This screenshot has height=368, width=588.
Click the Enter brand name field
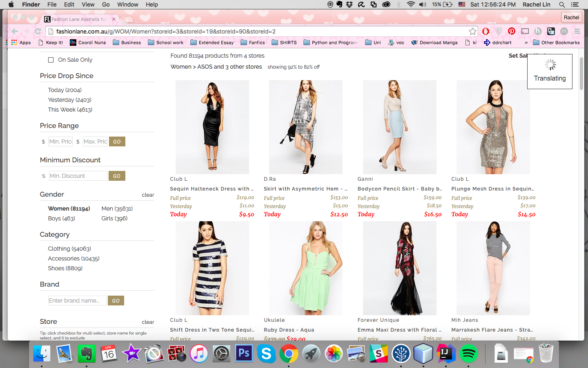77,301
